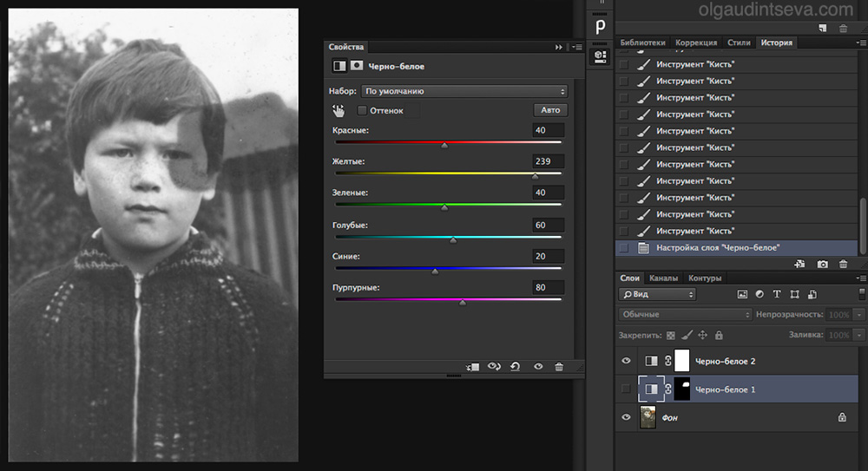Image resolution: width=868 pixels, height=471 pixels.
Task: Open the Обычные blend mode dropdown
Action: click(x=685, y=314)
